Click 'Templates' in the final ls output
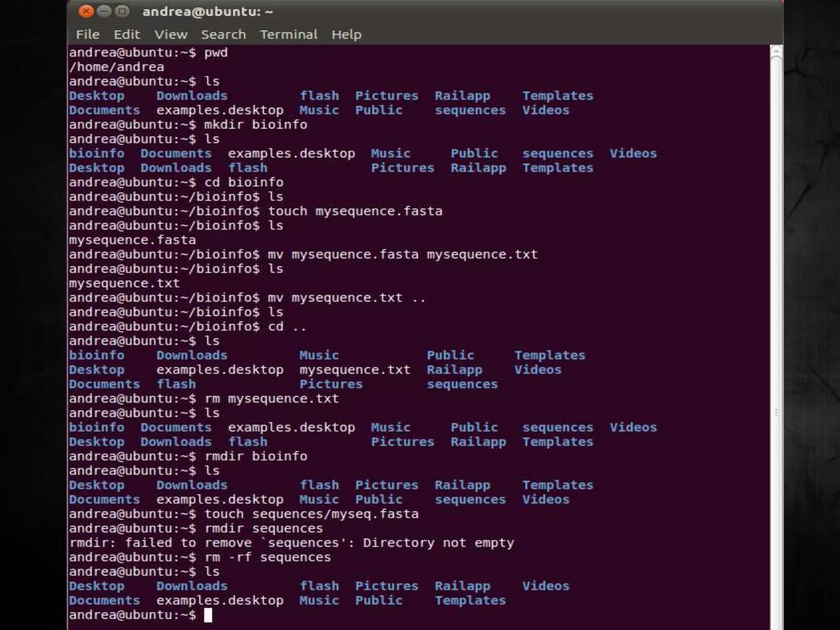 [x=470, y=600]
